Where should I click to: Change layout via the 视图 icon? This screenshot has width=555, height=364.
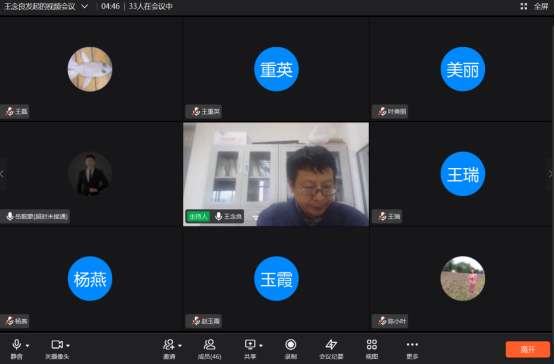click(372, 349)
